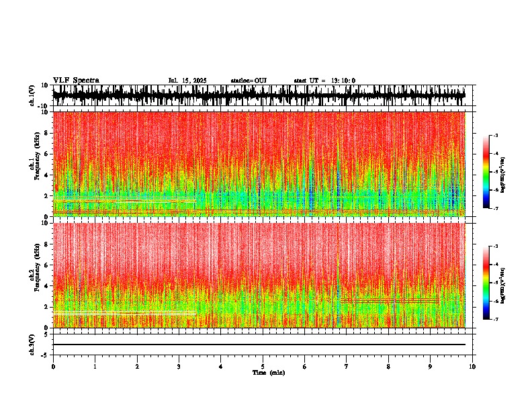Click inside the ch.2 spectrogram panel
532x411 pixels.
259,275
